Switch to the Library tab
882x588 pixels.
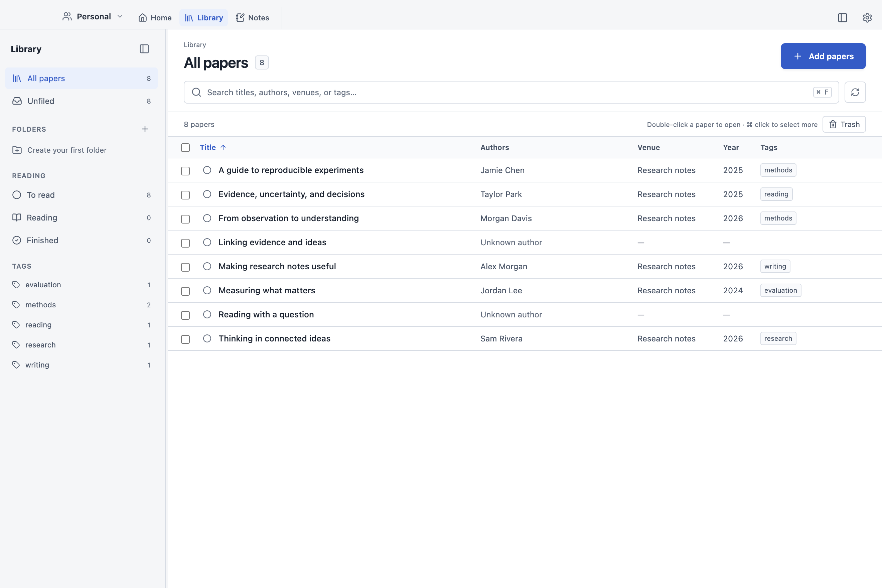203,18
